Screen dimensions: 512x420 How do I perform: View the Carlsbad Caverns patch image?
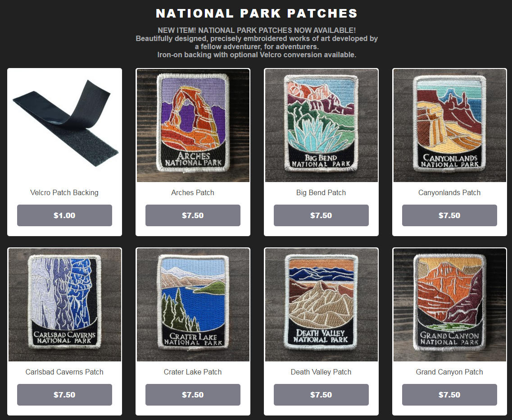click(x=65, y=305)
